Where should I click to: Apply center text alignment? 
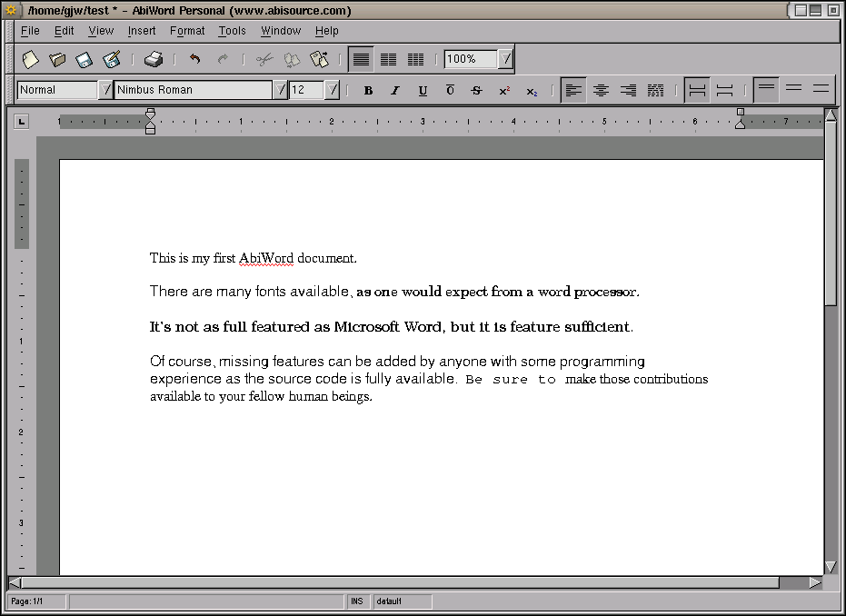[601, 90]
